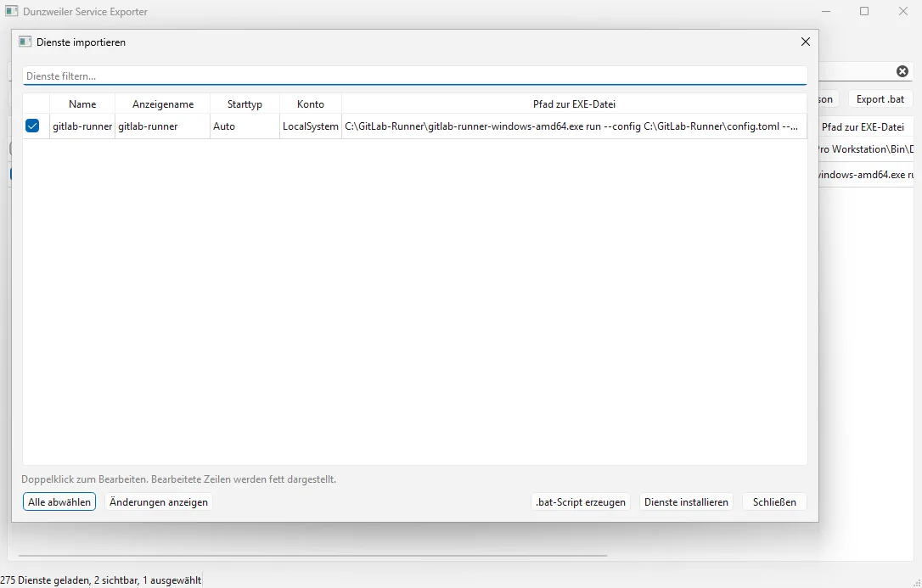Double-clickable gitlab-runner Auto starttyp cell, click it

click(x=245, y=126)
